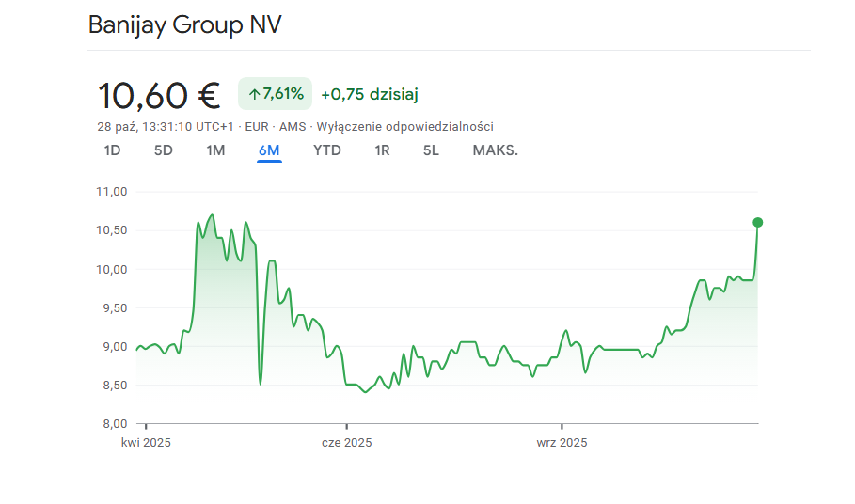Click the kwi 2025 axis label
Viewport: 855px width, 504px height.
point(146,443)
